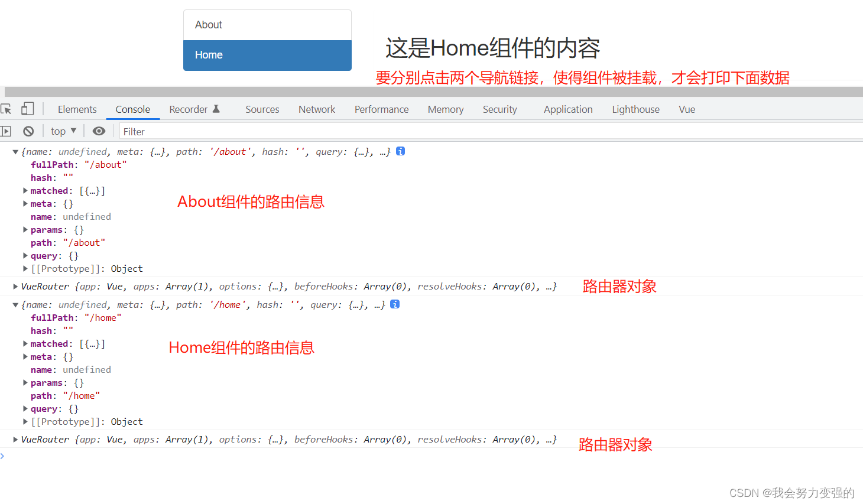Switch to the Network tab
Image resolution: width=863 pixels, height=504 pixels.
[316, 109]
